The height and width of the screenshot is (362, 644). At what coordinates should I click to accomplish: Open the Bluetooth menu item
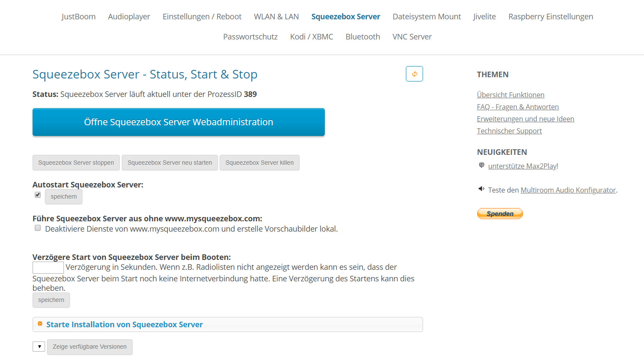tap(363, 37)
